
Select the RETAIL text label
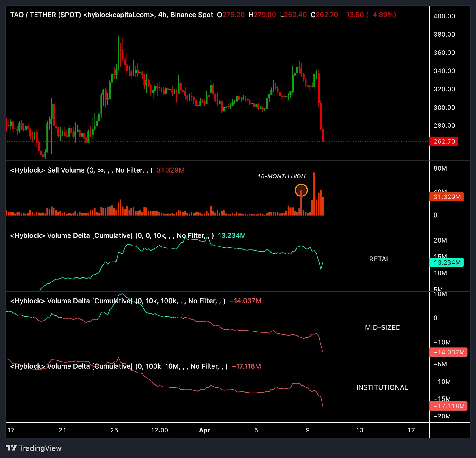click(x=380, y=259)
